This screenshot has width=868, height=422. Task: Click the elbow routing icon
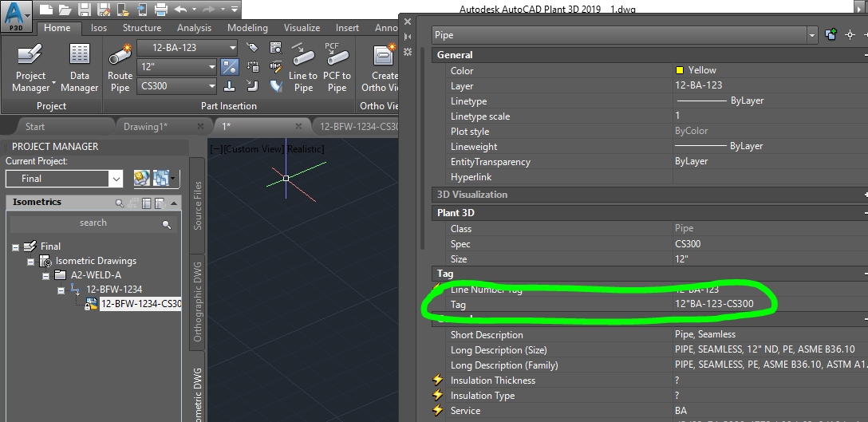[252, 86]
